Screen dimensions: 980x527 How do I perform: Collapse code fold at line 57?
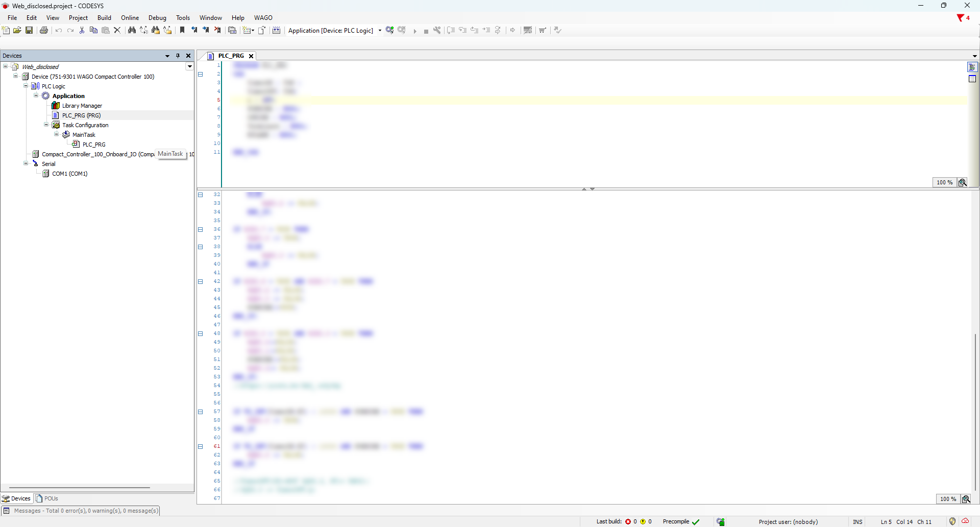point(201,412)
